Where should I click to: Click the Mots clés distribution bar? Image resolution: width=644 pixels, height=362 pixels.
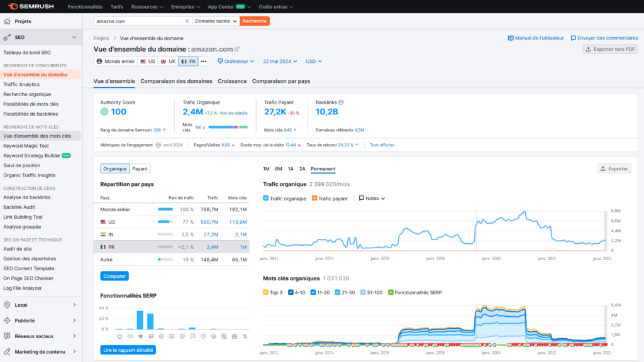pyautogui.click(x=228, y=127)
